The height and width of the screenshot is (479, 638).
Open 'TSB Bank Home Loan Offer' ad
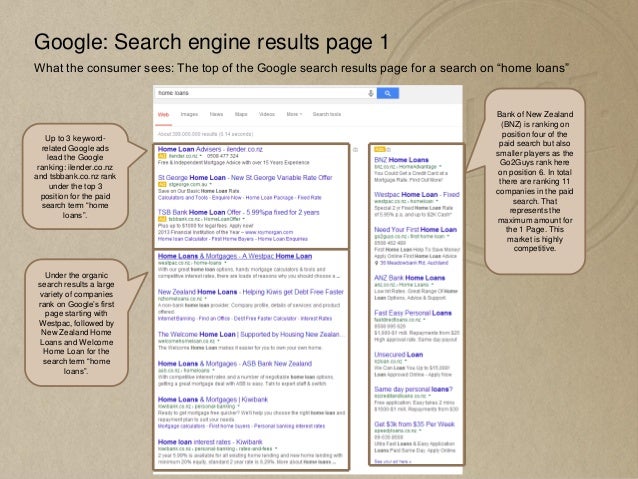coord(238,212)
